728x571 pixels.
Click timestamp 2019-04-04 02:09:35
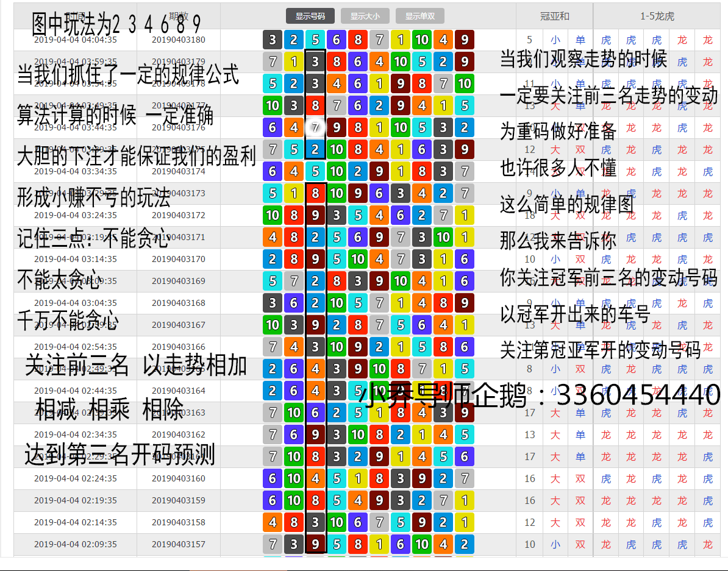[x=75, y=544]
